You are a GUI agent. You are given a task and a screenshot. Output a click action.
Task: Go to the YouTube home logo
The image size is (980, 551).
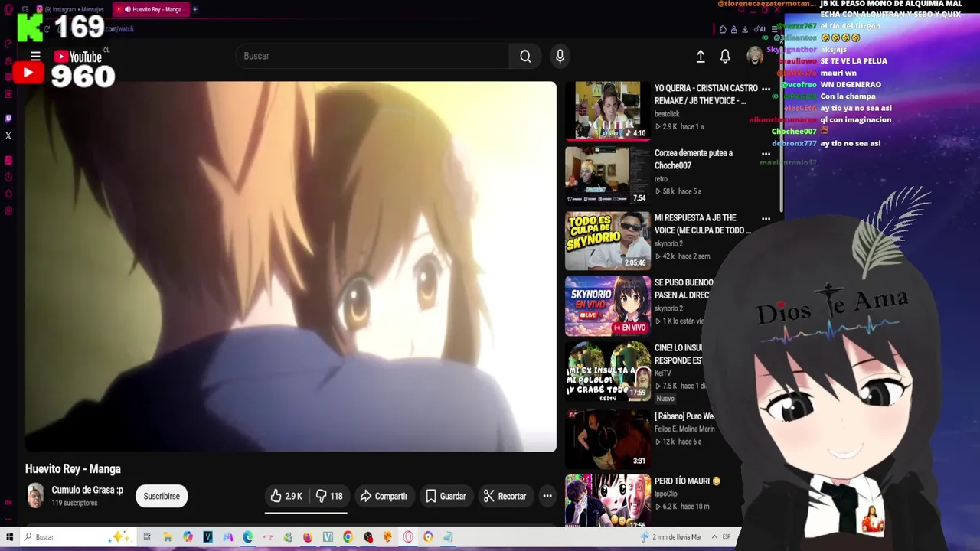point(78,57)
